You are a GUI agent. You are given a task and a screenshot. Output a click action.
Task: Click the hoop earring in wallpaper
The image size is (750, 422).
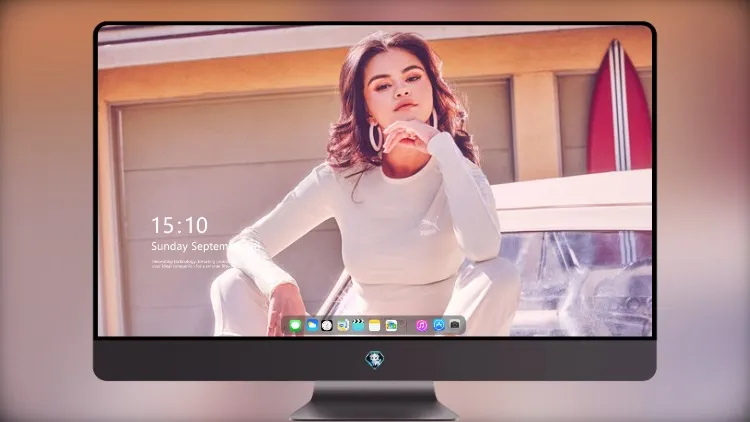coord(375,138)
